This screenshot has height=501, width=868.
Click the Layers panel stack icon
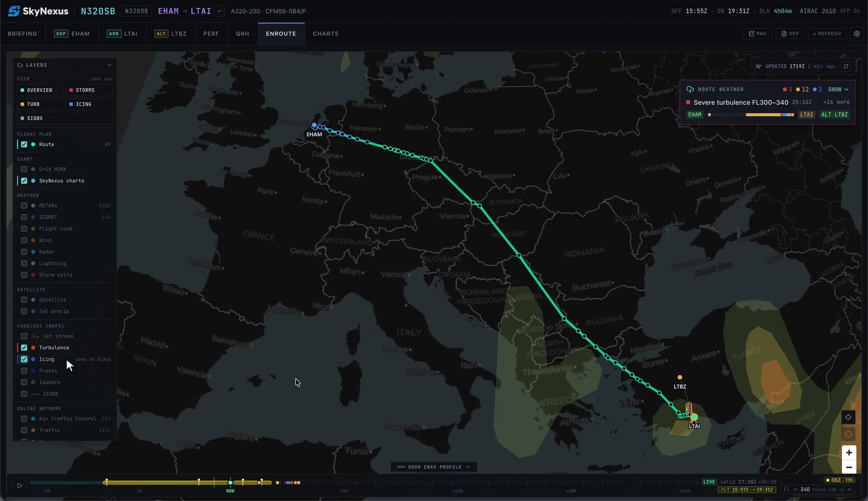20,65
